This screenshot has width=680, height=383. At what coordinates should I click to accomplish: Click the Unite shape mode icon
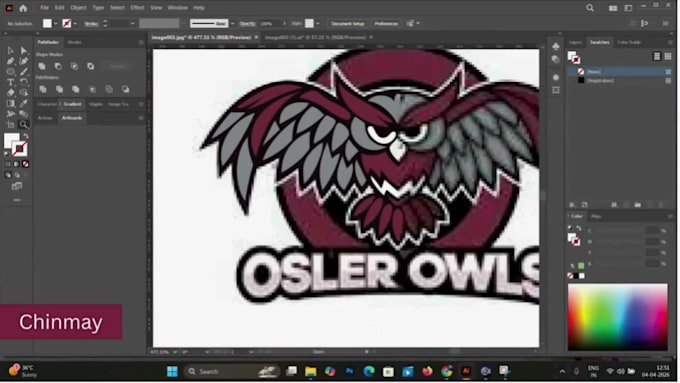42,66
